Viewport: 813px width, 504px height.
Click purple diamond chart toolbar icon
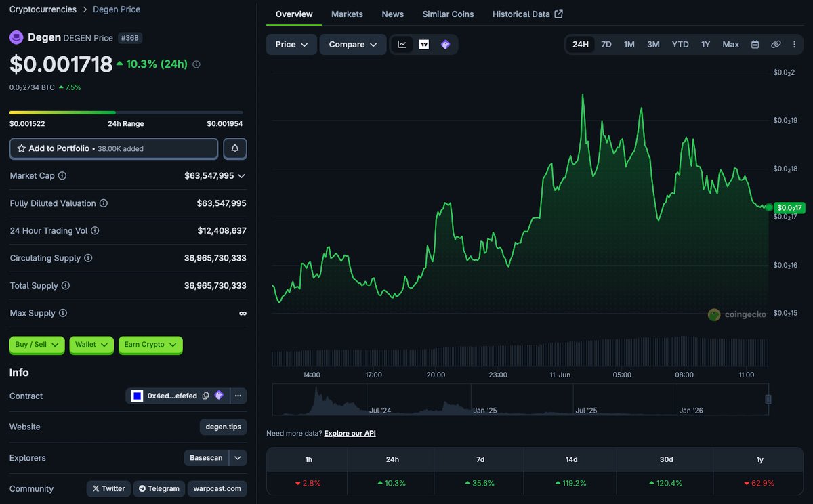tap(445, 45)
